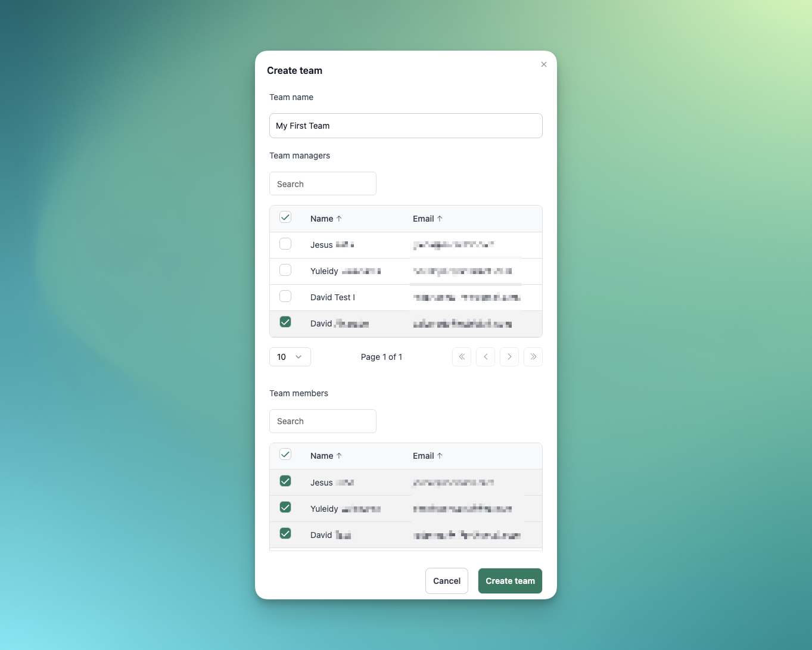
Task: Click the Team managers label
Action: 300,155
